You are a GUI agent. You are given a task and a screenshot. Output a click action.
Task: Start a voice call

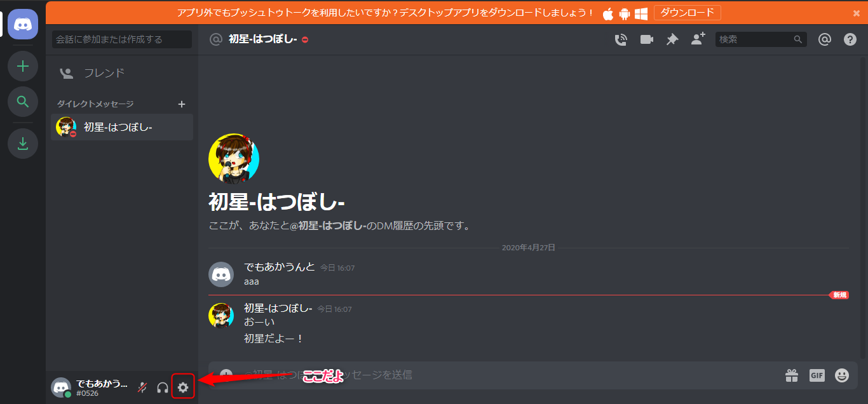621,39
